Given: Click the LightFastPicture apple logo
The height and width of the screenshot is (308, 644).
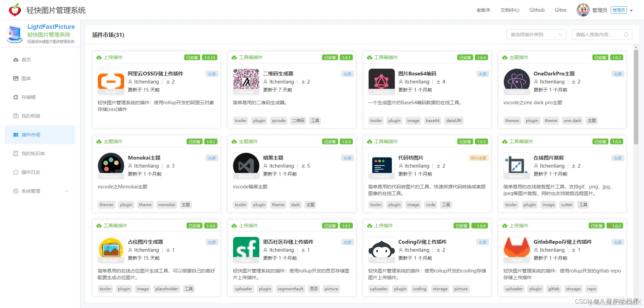Looking at the screenshot, I should 14,10.
